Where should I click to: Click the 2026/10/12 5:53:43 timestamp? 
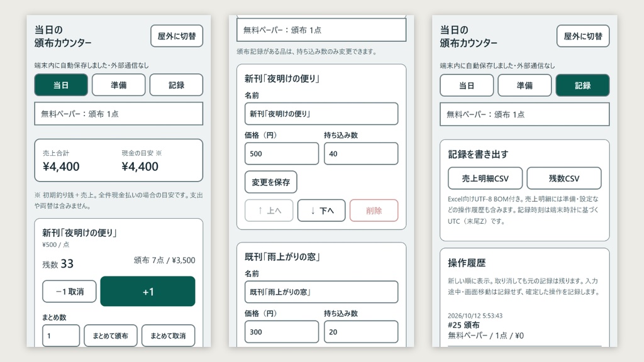(475, 315)
